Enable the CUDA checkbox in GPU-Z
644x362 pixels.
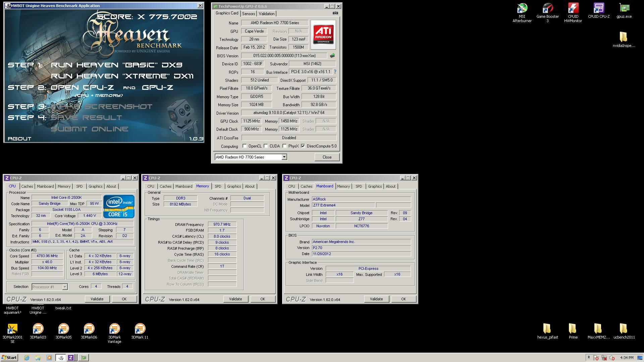[266, 146]
